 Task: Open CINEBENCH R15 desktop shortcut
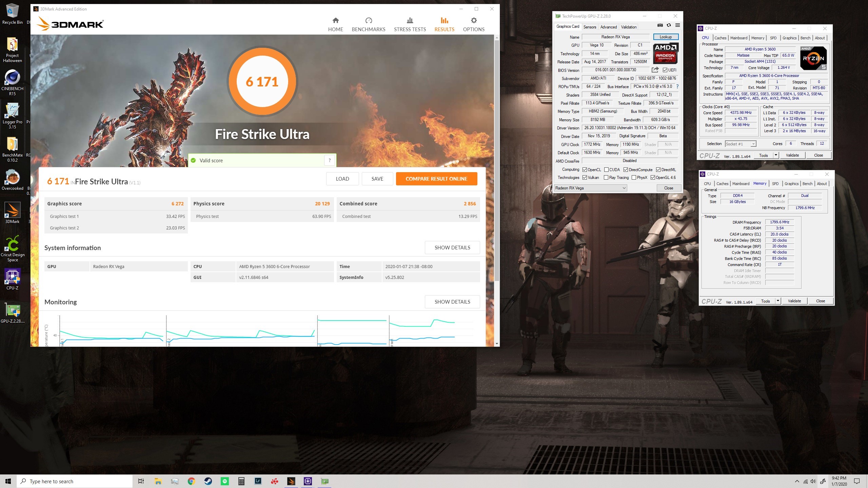(12, 83)
